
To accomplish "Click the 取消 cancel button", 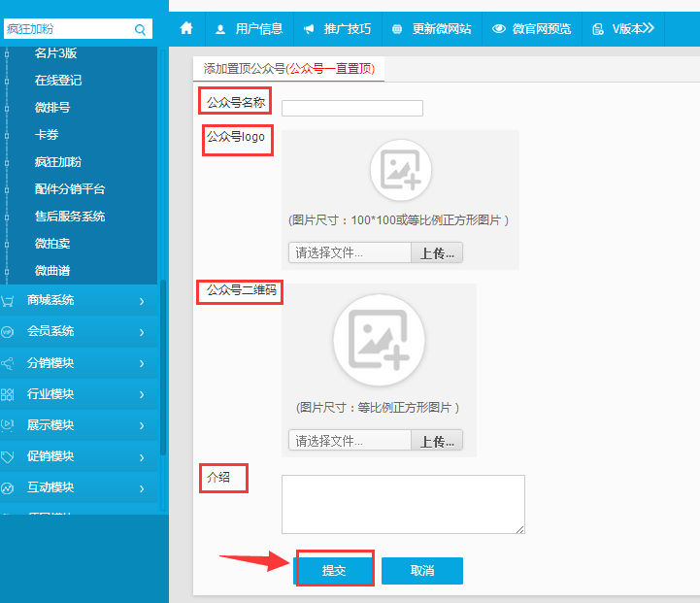I will coord(422,570).
